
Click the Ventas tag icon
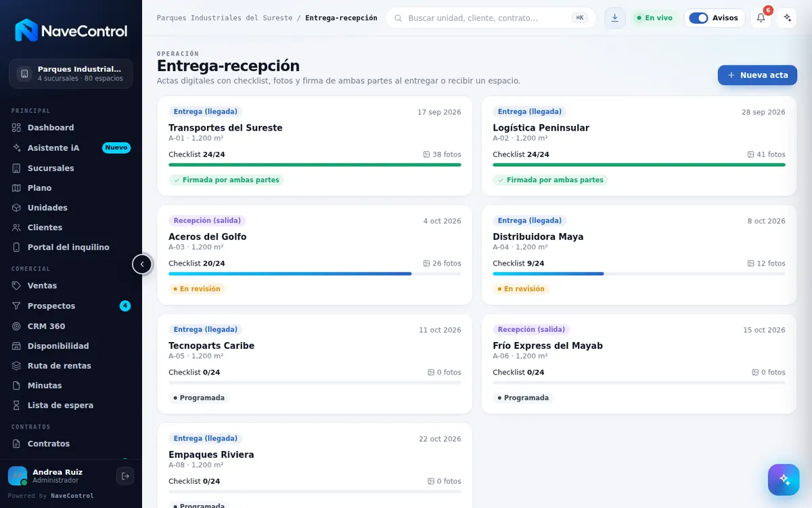pyautogui.click(x=17, y=286)
